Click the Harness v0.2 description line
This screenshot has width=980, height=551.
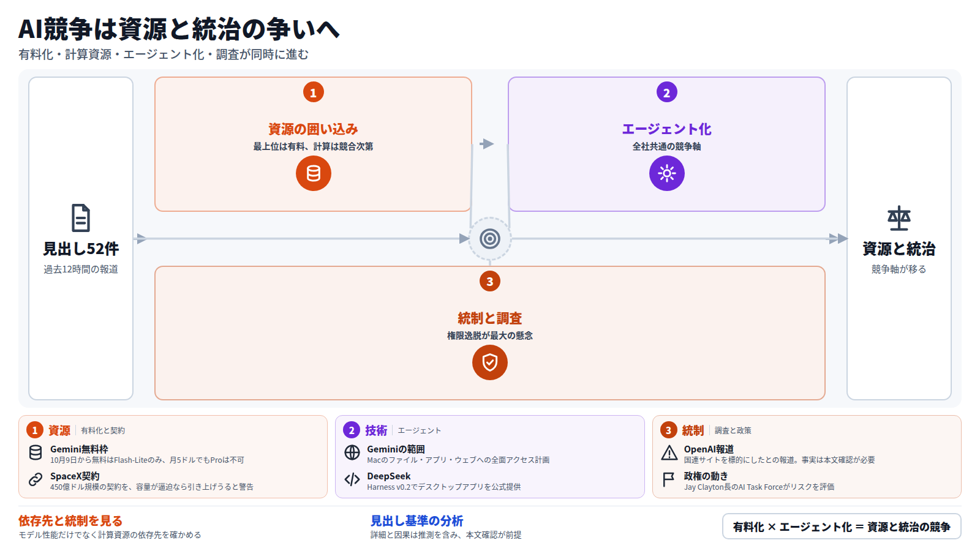(444, 487)
